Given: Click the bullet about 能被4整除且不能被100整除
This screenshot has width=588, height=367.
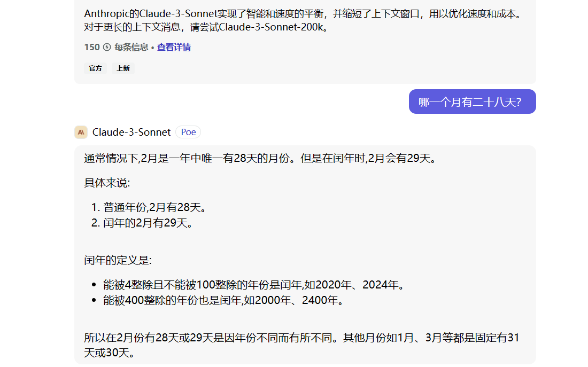Looking at the screenshot, I should tap(254, 285).
